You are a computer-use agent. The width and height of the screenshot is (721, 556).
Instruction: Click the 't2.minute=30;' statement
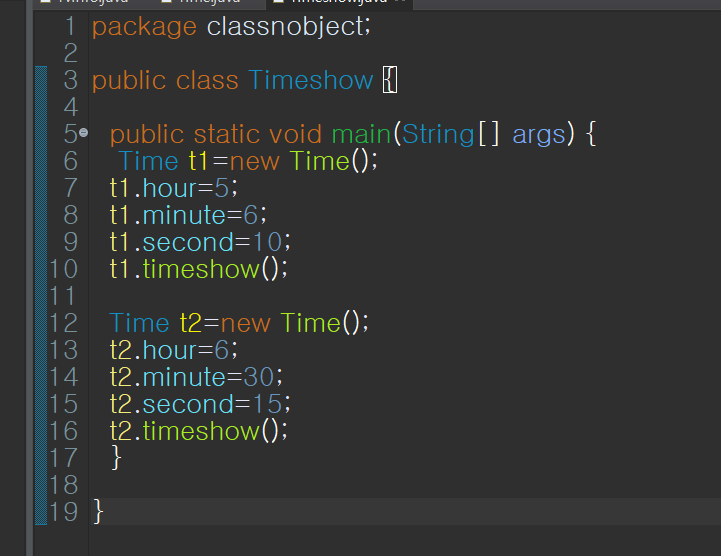tap(196, 377)
